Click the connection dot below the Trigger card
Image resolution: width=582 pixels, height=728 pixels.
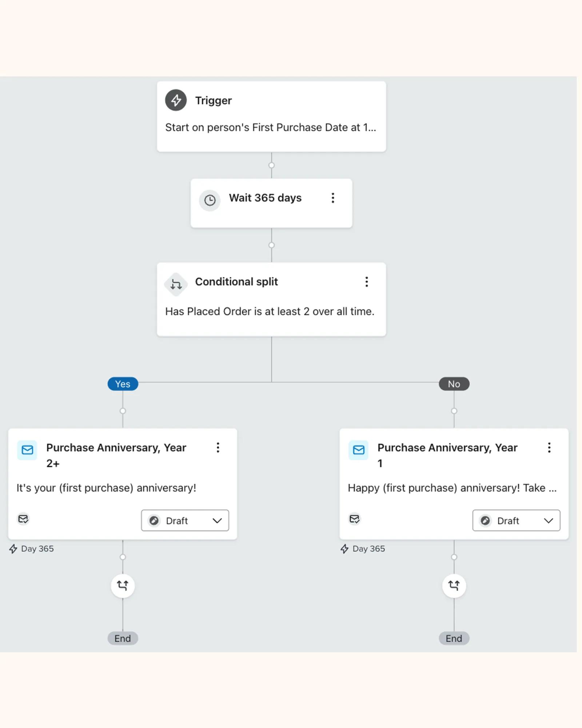click(272, 165)
